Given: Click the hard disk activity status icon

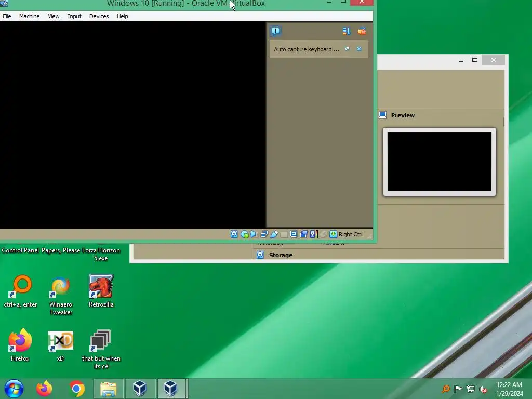Looking at the screenshot, I should (x=234, y=234).
